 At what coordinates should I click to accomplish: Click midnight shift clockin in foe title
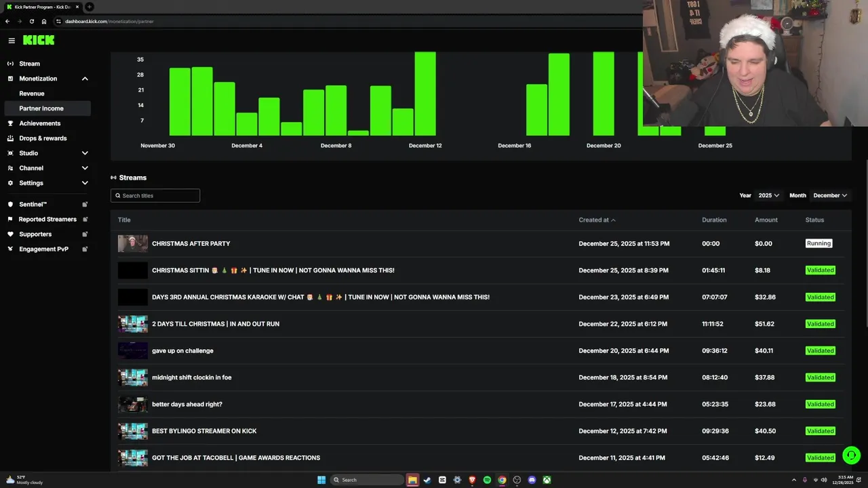click(192, 378)
